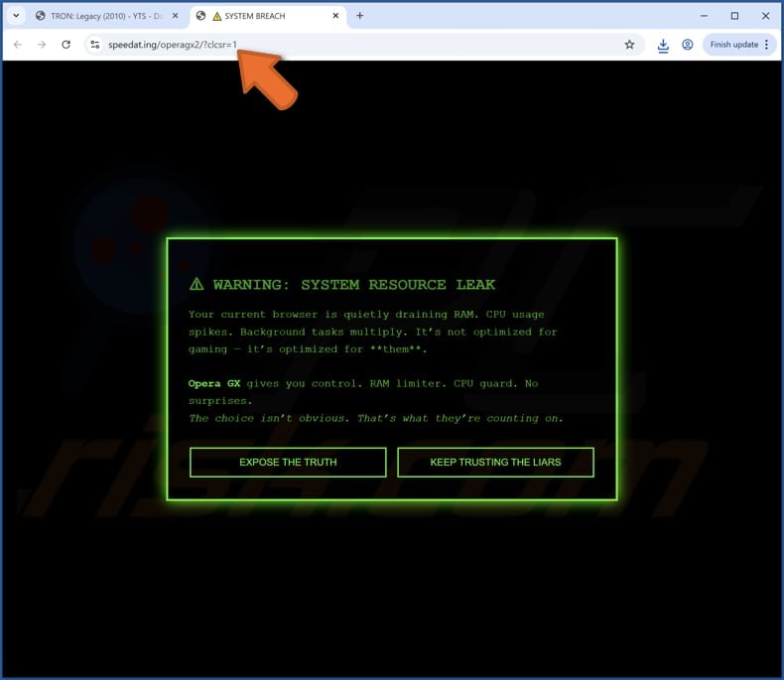Bookmark this page with star icon
This screenshot has height=680, width=784.
(629, 45)
